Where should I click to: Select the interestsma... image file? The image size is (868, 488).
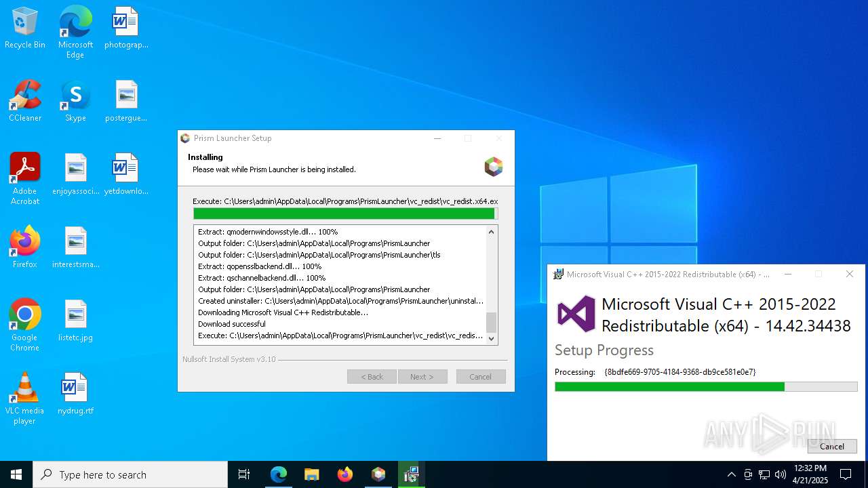click(75, 247)
